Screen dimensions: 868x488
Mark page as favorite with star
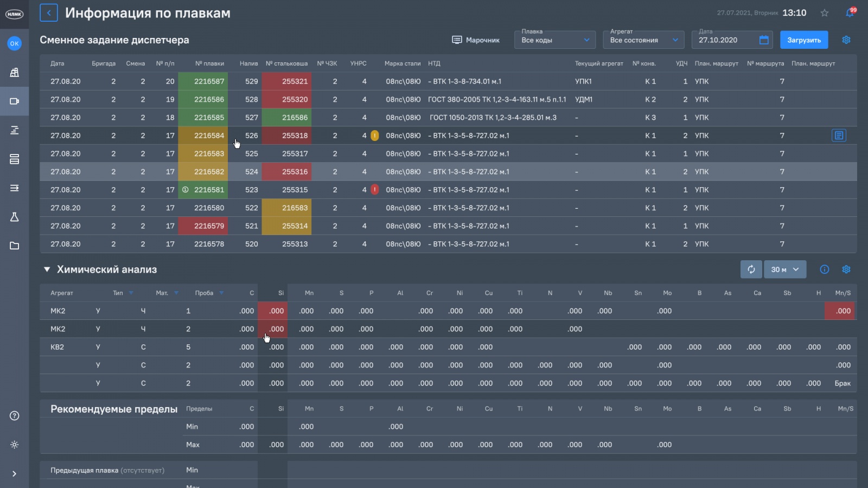(x=825, y=13)
